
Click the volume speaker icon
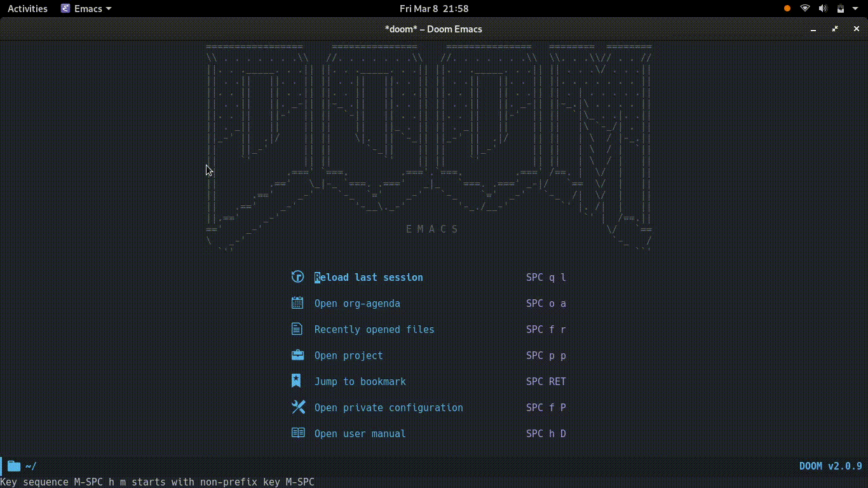click(x=823, y=8)
